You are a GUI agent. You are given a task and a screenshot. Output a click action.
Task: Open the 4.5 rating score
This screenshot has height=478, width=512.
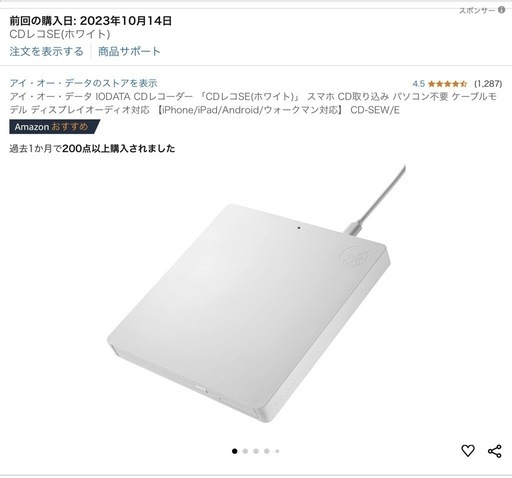(418, 83)
